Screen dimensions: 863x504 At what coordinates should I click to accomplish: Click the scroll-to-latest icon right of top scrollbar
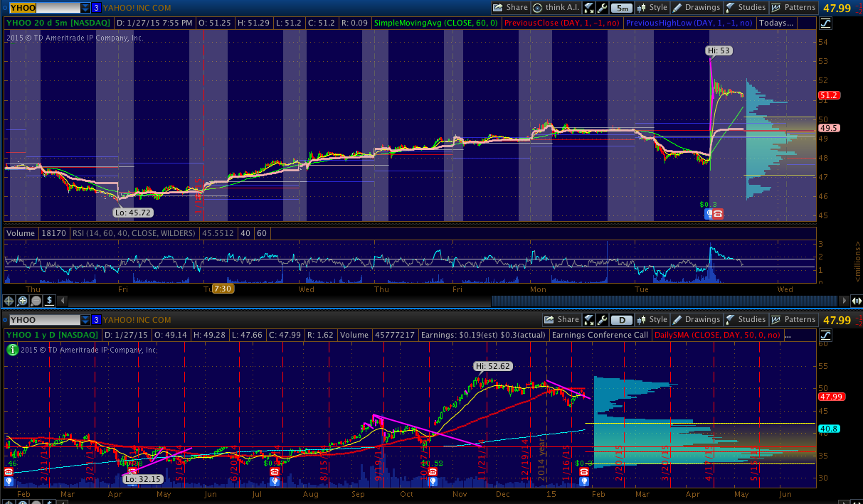[x=857, y=301]
